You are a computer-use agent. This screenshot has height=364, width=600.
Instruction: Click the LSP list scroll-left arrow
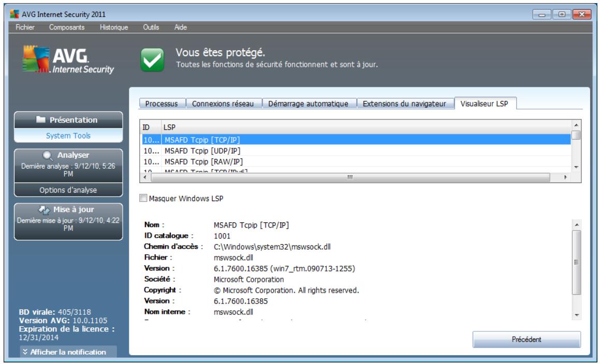point(144,177)
